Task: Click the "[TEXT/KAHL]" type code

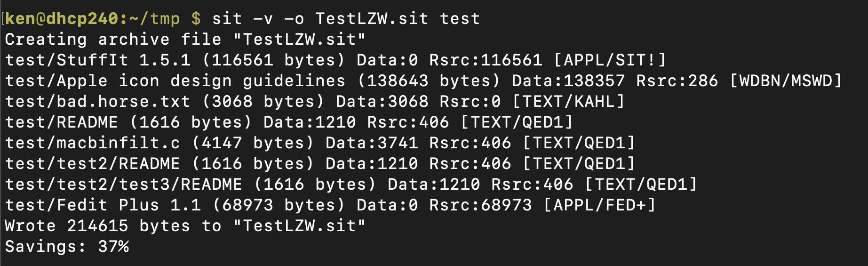Action: (x=568, y=101)
